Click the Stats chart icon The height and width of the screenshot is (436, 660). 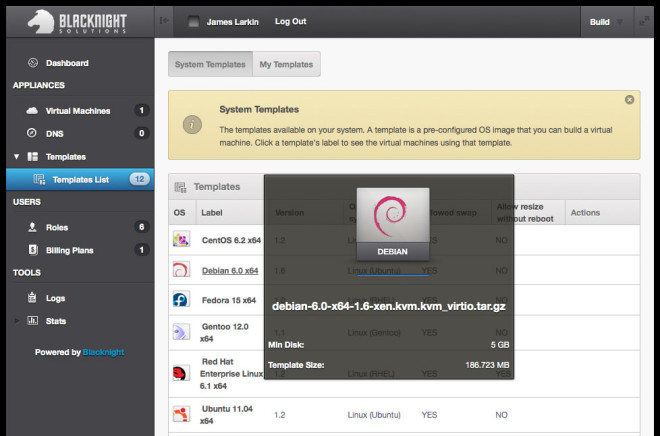click(x=32, y=321)
